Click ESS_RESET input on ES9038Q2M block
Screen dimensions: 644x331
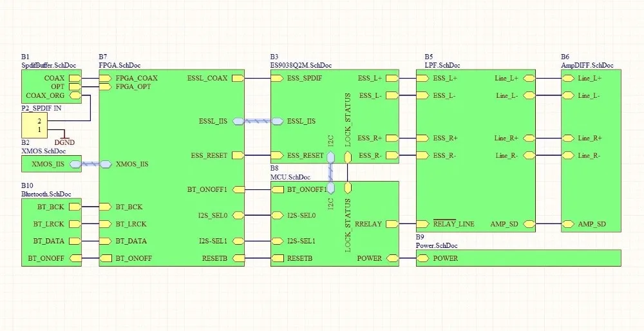point(277,155)
